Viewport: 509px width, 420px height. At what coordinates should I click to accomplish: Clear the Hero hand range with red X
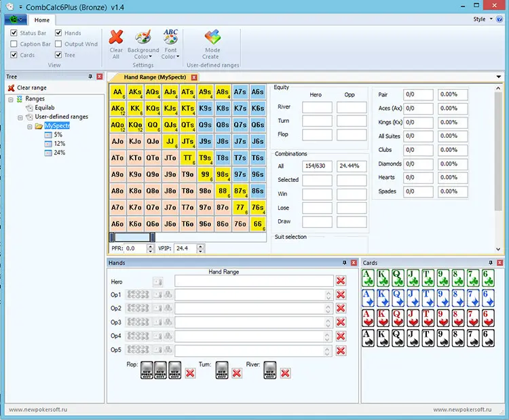coord(341,281)
